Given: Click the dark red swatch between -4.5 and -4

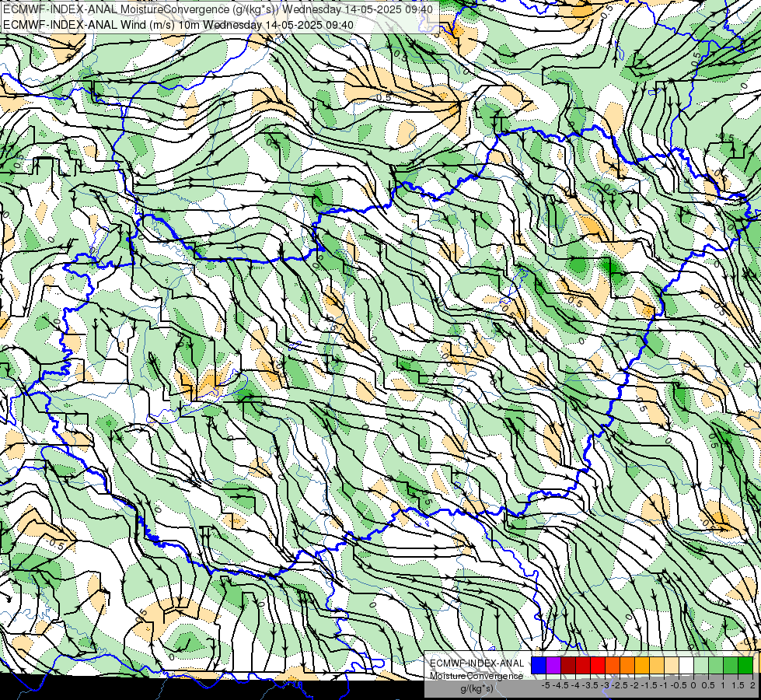Looking at the screenshot, I should [568, 665].
